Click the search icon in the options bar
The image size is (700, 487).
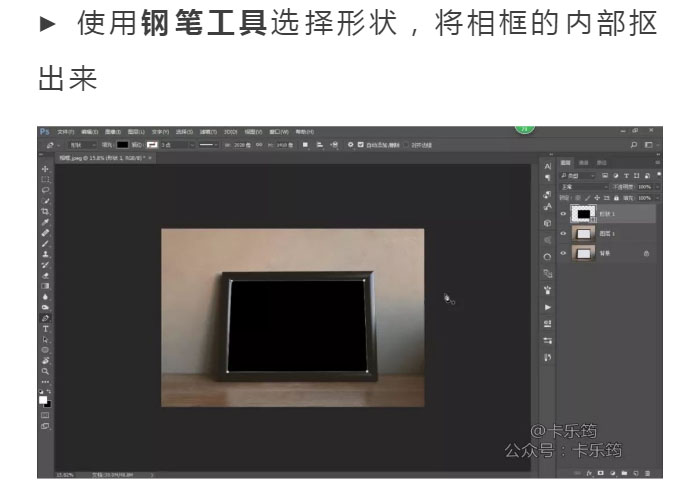click(x=633, y=145)
